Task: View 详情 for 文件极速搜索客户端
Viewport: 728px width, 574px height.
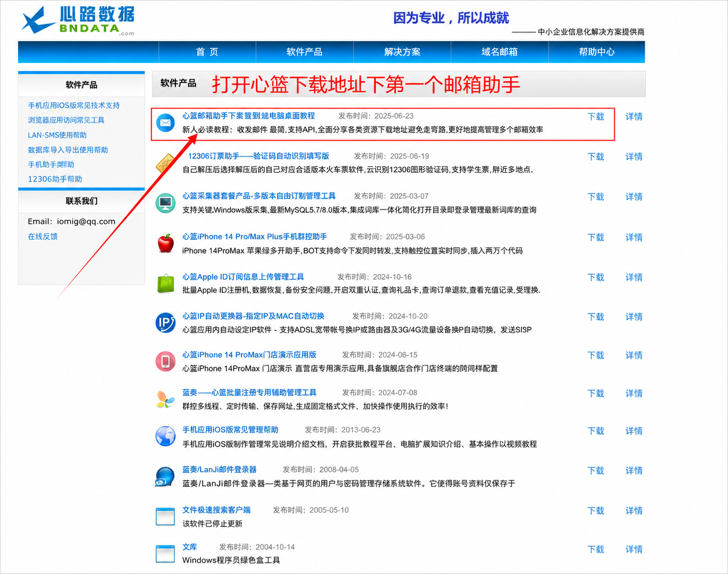Action: 634,511
